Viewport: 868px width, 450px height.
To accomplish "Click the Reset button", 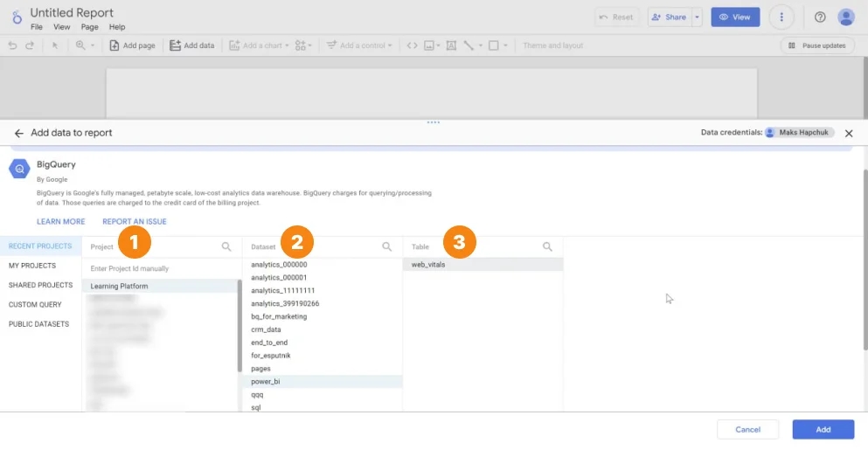I will (616, 17).
